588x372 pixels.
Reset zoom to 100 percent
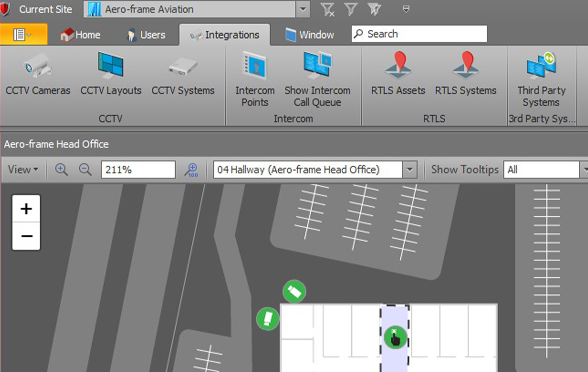pos(191,170)
